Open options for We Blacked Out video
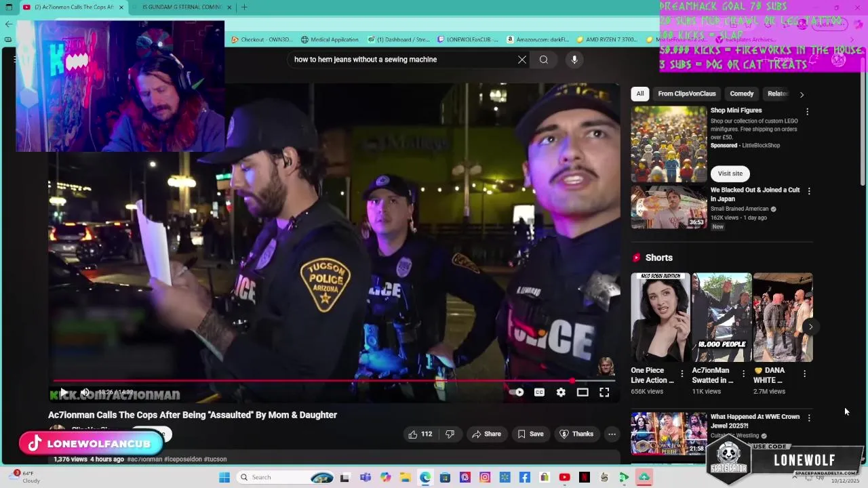The height and width of the screenshot is (488, 868). 809,191
